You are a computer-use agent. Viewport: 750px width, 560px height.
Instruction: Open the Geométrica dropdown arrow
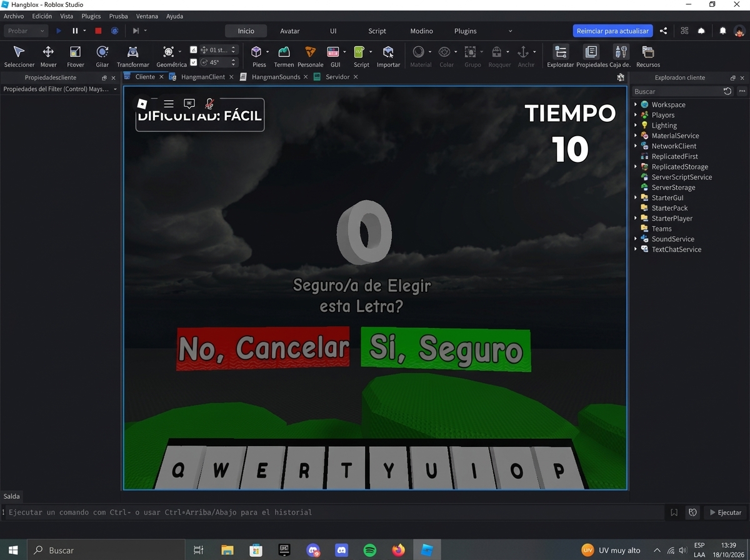tap(180, 52)
